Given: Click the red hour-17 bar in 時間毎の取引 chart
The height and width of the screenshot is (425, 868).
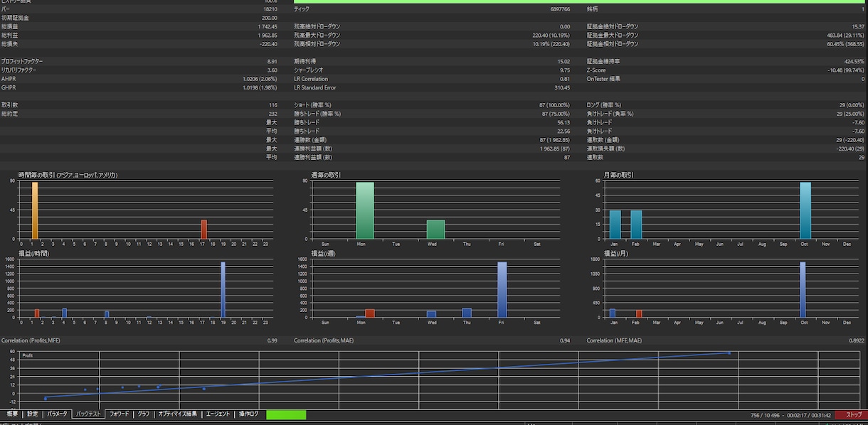Looking at the screenshot, I should click(203, 229).
